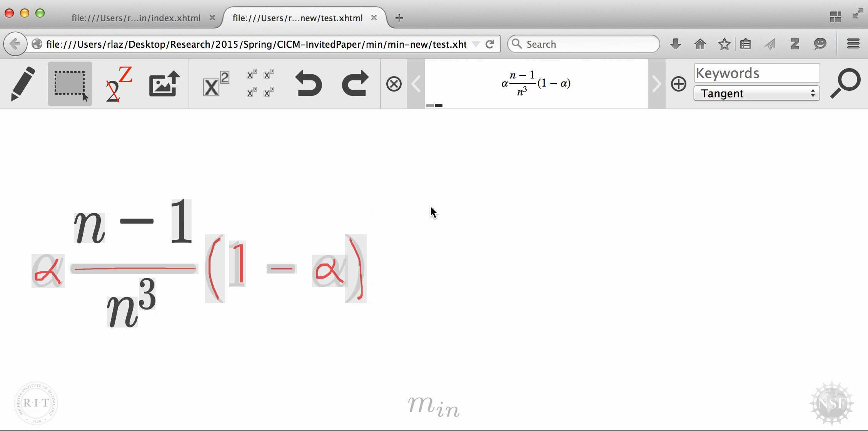Click the upload image icon
868x431 pixels.
(165, 84)
